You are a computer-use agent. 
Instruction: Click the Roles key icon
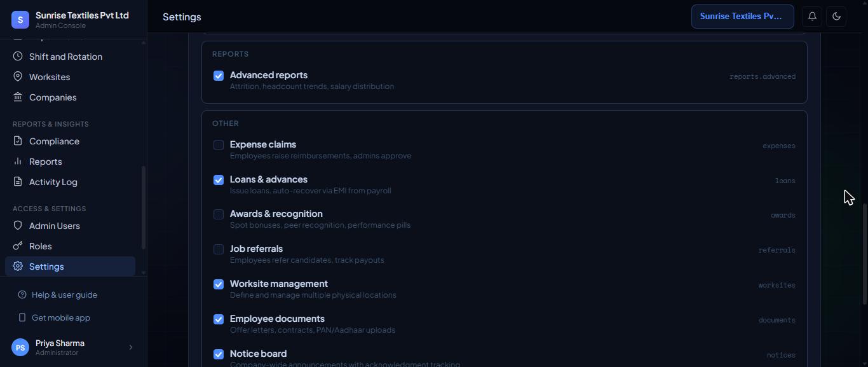tap(18, 246)
